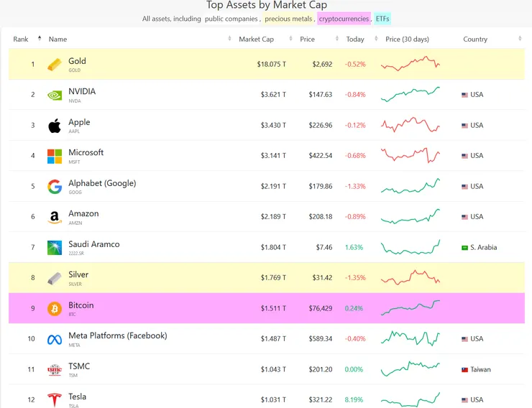532x408 pixels.
Task: Click the Gold bar icon
Action: (x=55, y=65)
